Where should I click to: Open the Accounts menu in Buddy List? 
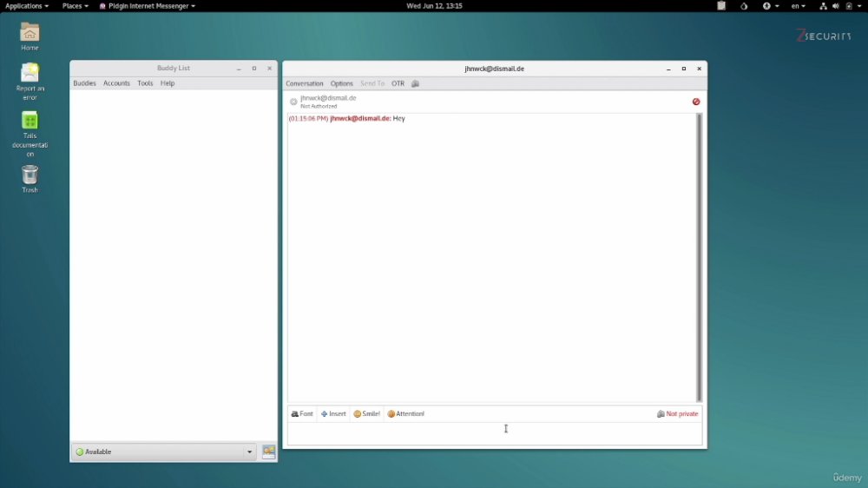tap(116, 83)
